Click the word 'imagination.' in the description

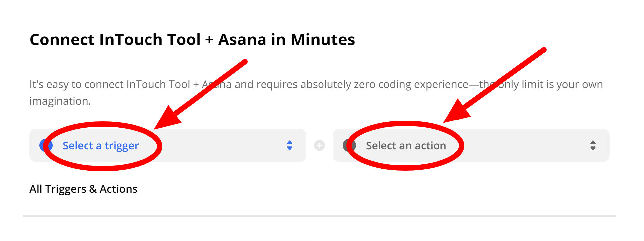tap(60, 101)
